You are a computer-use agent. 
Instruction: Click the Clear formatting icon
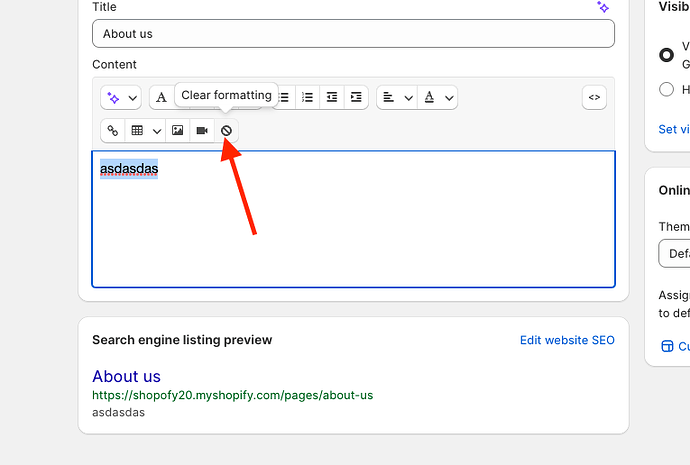click(x=226, y=131)
